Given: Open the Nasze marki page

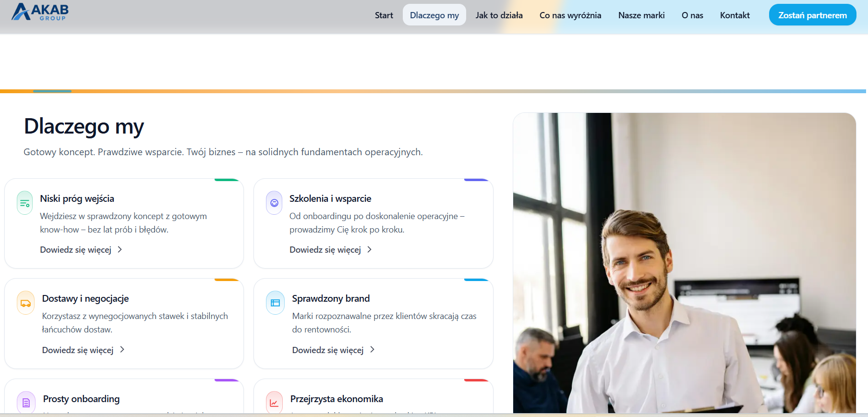Looking at the screenshot, I should 641,15.
